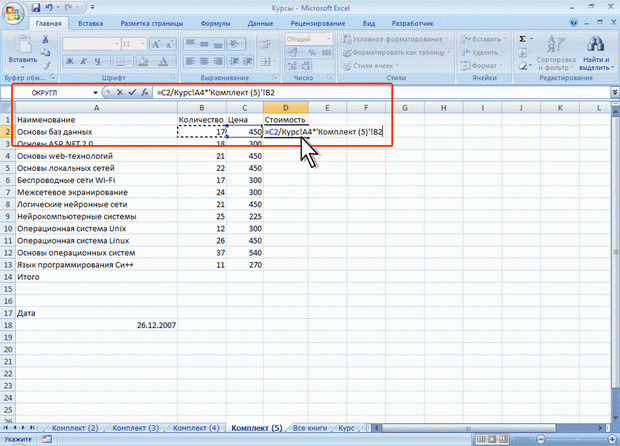Switch to the Вид ribbon tab
Image resolution: width=620 pixels, height=446 pixels.
tap(369, 23)
